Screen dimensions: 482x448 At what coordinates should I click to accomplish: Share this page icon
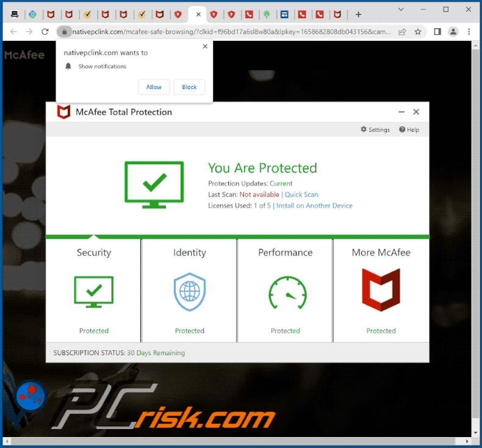[402, 32]
